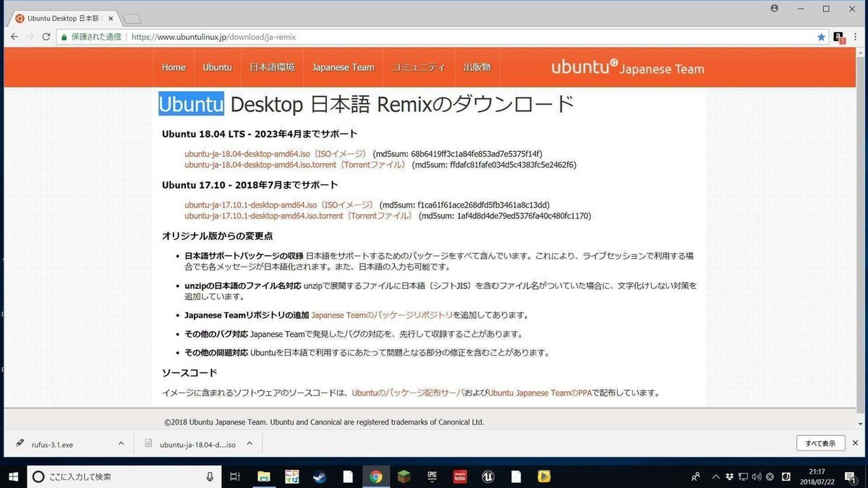Open network tray icon
The image size is (868, 488).
743,476
